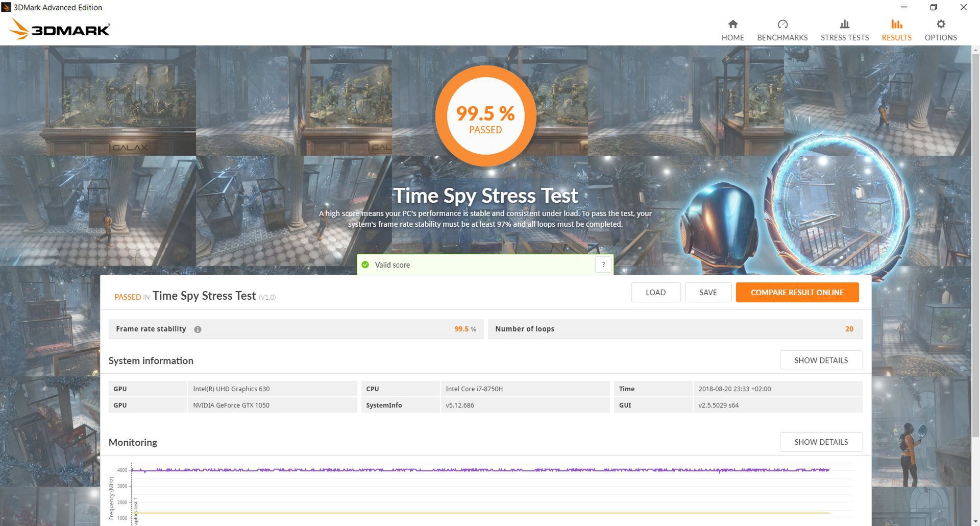This screenshot has height=526, width=980.
Task: Select the Benchmarks icon in top navigation
Action: click(x=782, y=28)
